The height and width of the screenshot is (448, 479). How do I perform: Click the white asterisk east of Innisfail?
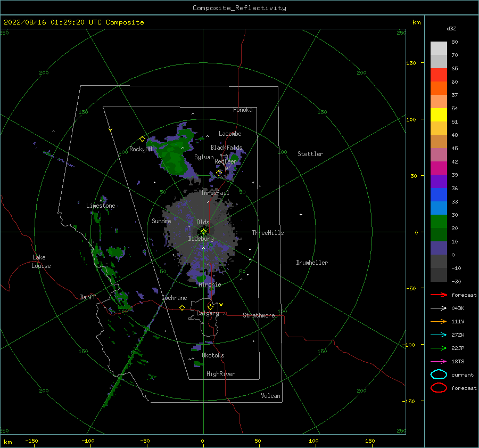(253, 183)
